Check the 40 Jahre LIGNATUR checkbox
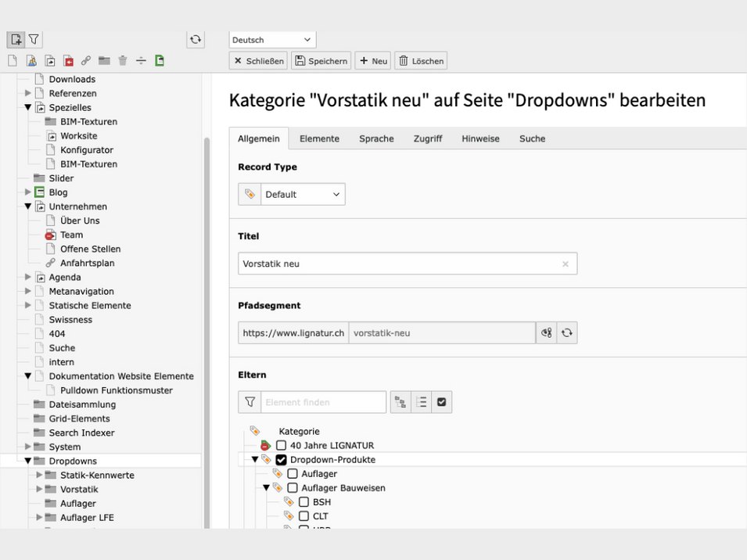Image resolution: width=747 pixels, height=560 pixels. 282,446
